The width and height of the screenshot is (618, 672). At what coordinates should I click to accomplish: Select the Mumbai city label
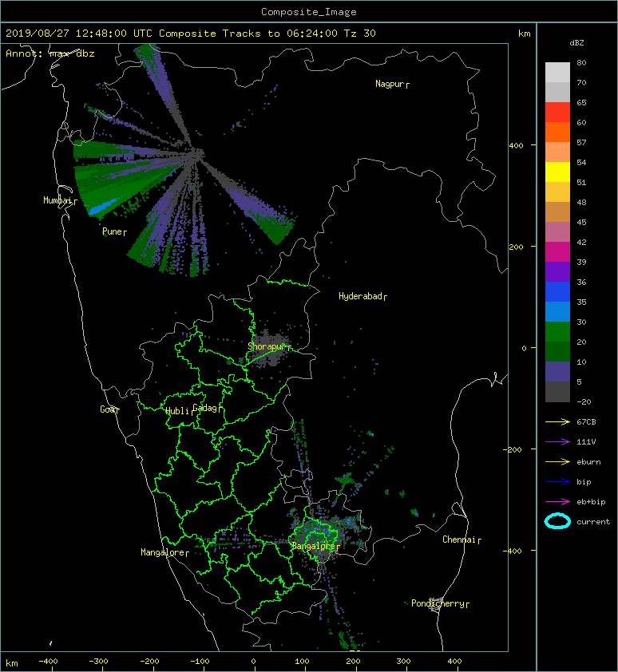[58, 200]
